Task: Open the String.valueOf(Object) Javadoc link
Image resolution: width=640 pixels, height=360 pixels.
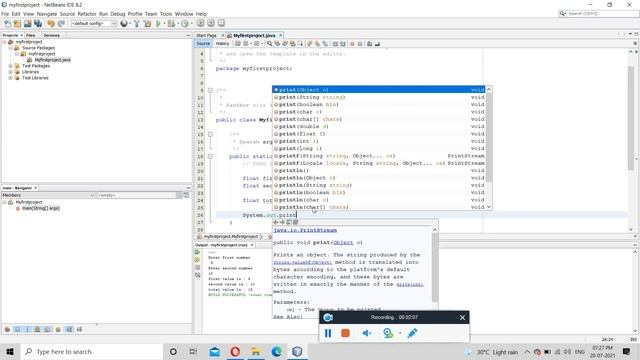Action: 302,262
